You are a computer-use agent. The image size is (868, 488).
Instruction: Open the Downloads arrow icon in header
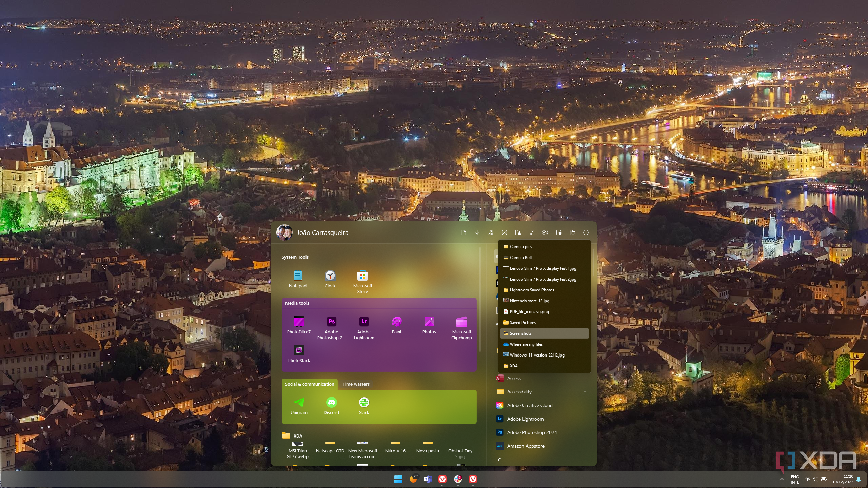(477, 232)
